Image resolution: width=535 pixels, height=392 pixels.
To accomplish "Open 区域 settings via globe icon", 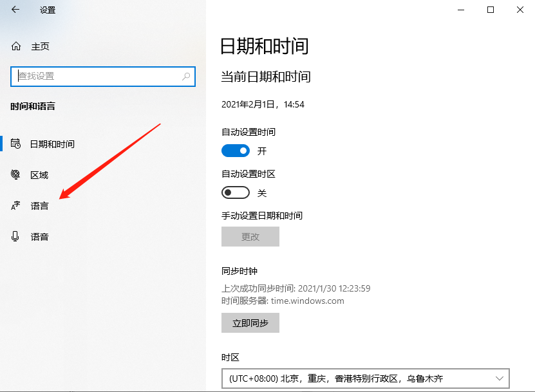I will (15, 174).
